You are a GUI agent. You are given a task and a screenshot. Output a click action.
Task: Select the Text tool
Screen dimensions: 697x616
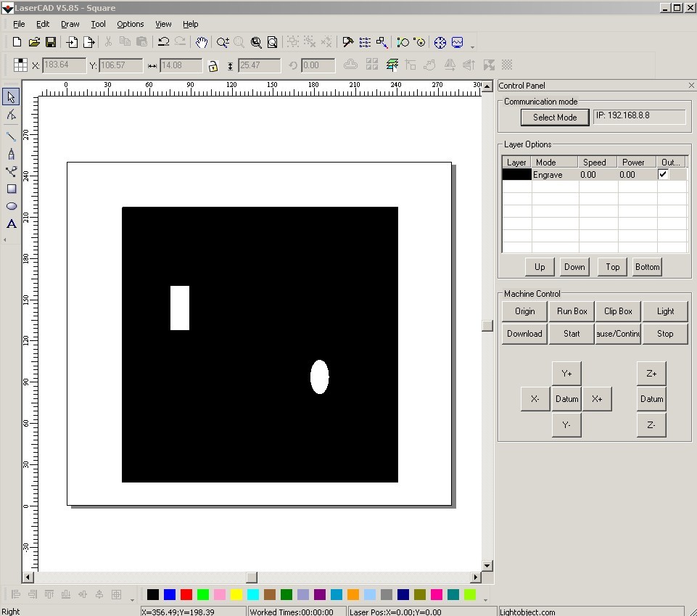tap(11, 223)
